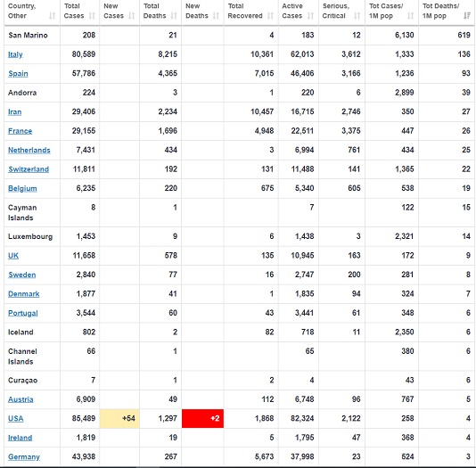Screen dimensions: 476x468
Task: Click Switzerland active cases 11,488
Action: click(x=302, y=169)
